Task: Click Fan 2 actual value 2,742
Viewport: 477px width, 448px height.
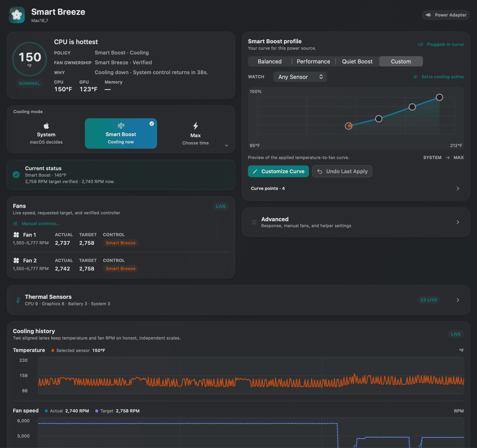Action: pyautogui.click(x=62, y=268)
